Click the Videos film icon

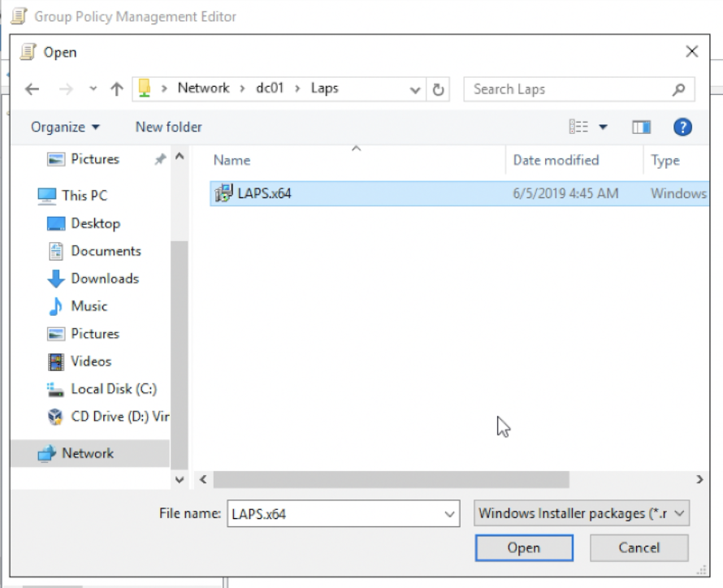[56, 361]
